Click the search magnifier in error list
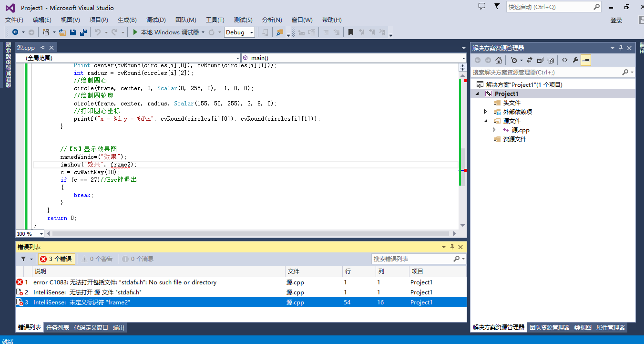The width and height of the screenshot is (644, 344). click(x=457, y=259)
